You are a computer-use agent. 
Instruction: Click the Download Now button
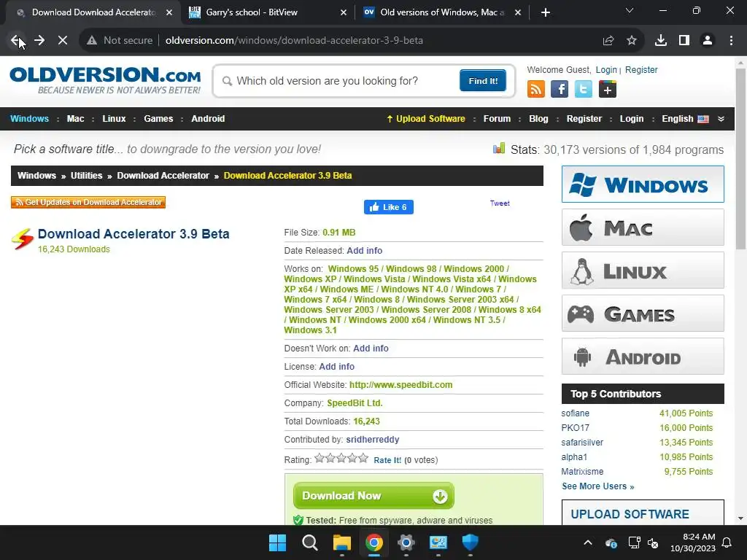coord(373,496)
